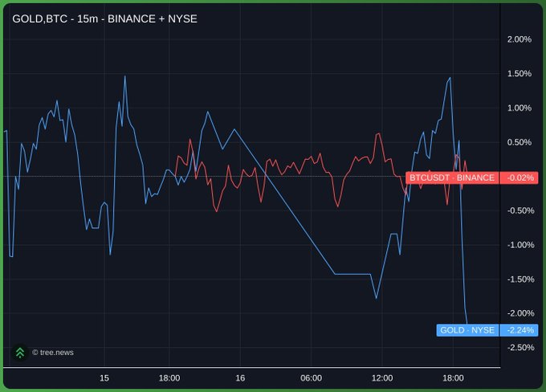Click the tree.news green arrows logo icon
Viewport: 546px width, 392px height.
(20, 353)
